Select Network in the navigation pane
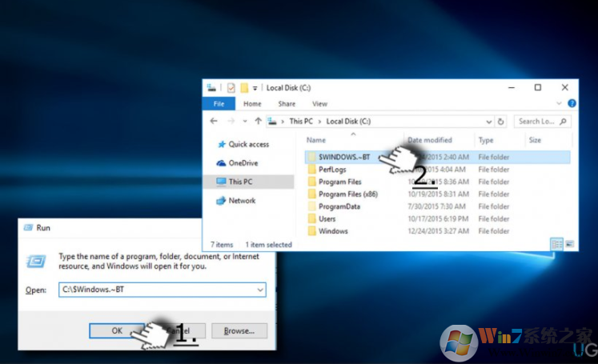 [242, 201]
